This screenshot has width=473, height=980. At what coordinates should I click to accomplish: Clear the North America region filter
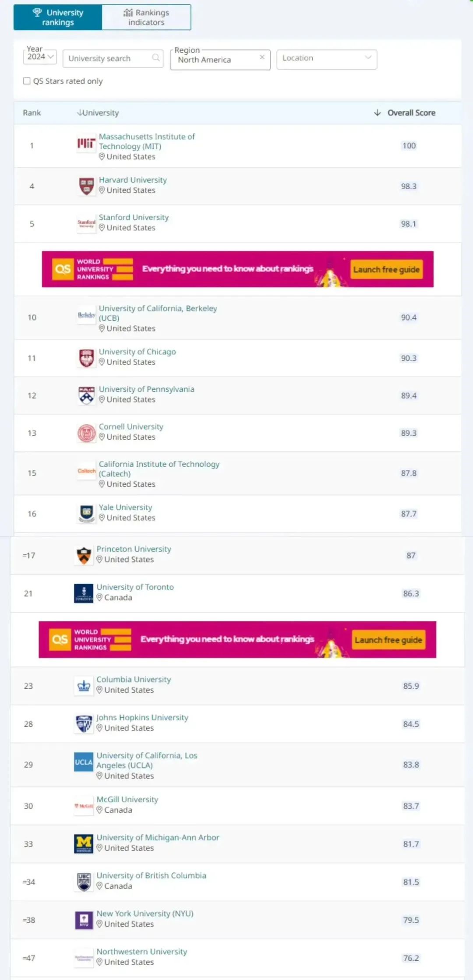tap(262, 57)
